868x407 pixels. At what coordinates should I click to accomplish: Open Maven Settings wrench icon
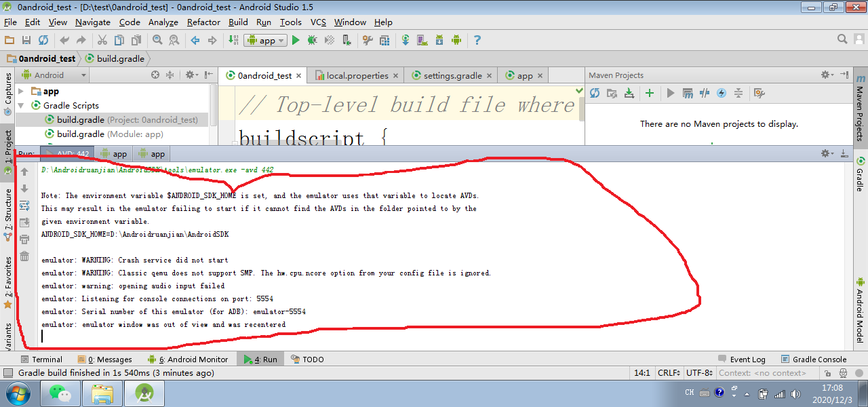(x=759, y=93)
